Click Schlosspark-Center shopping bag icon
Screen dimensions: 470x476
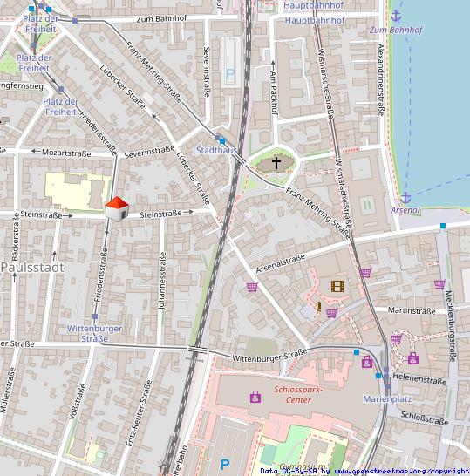pos(255,397)
